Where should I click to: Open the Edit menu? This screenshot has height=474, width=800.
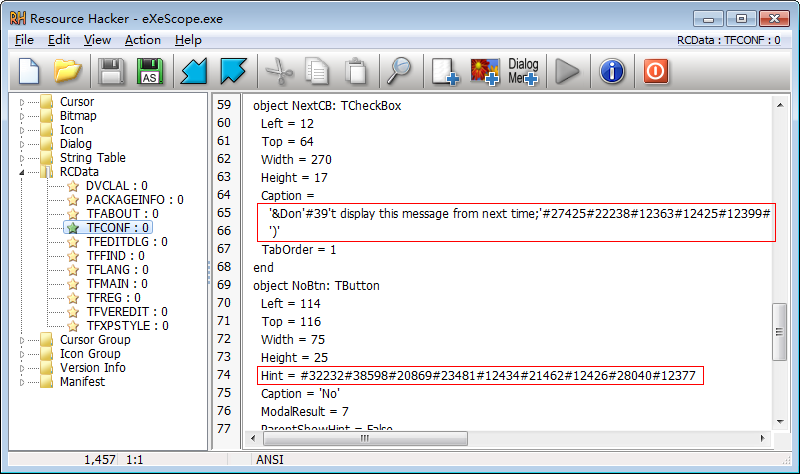pos(59,40)
